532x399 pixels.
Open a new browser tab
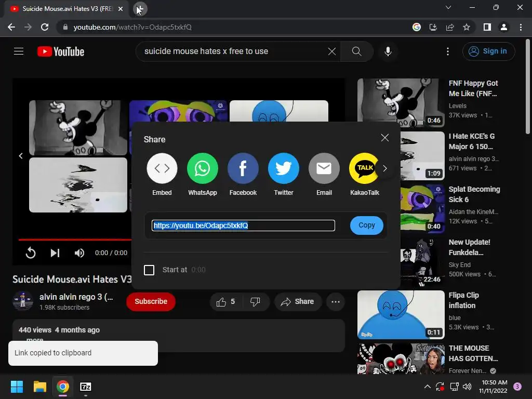coord(140,9)
